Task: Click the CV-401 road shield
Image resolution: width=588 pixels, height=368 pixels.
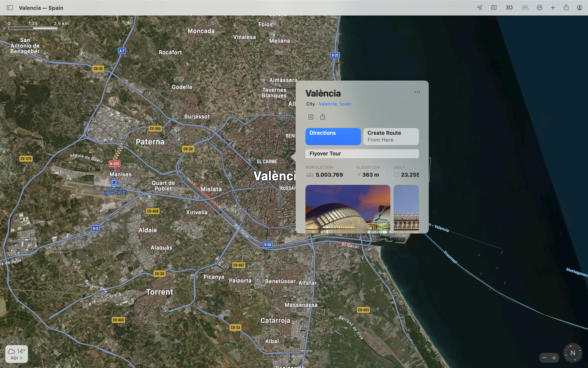Action: click(363, 310)
